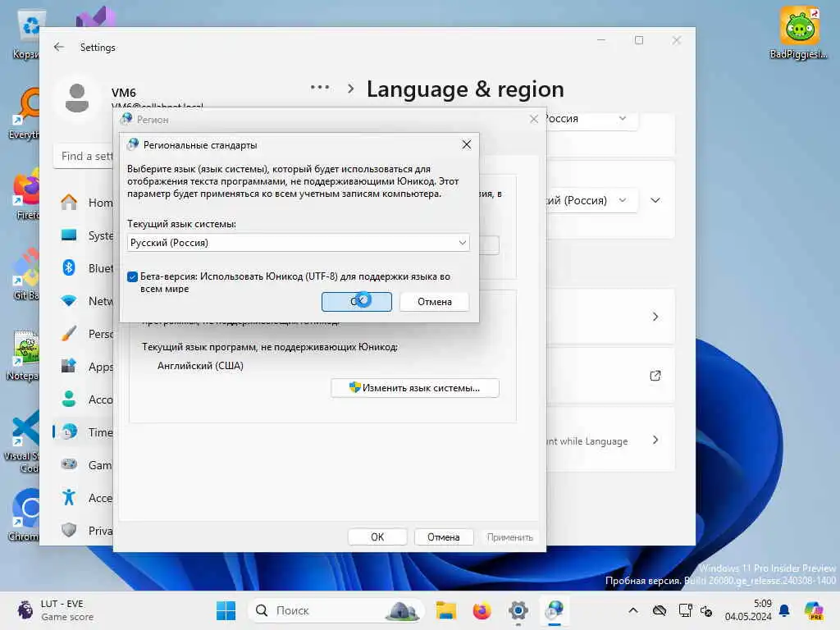Viewport: 840px width, 630px height.
Task: Click the network display tray icon
Action: click(x=685, y=610)
